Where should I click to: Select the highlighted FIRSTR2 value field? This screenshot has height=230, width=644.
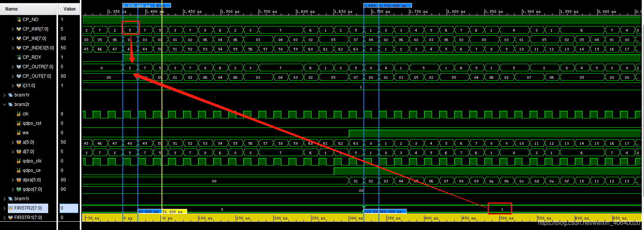point(69,208)
